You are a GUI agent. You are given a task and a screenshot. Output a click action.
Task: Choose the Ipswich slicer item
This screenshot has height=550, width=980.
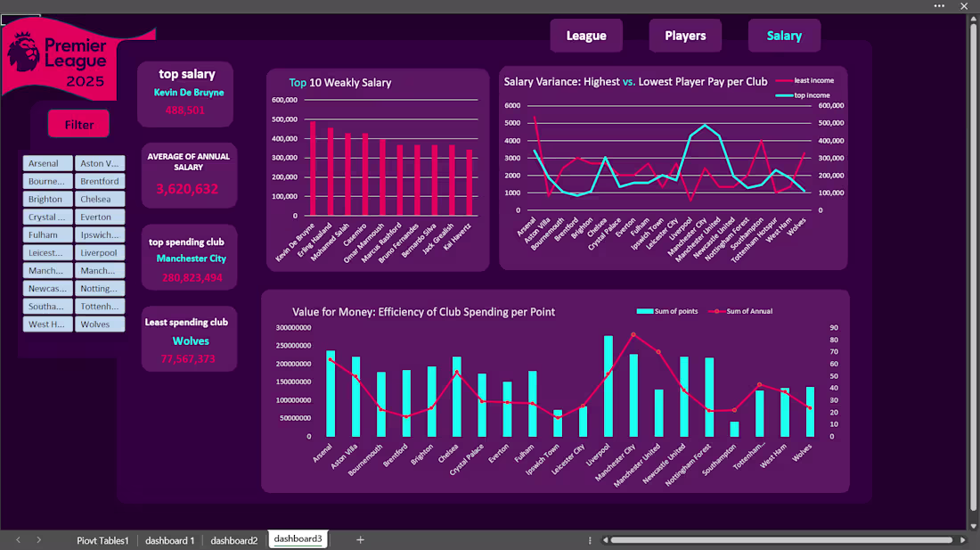click(x=100, y=235)
